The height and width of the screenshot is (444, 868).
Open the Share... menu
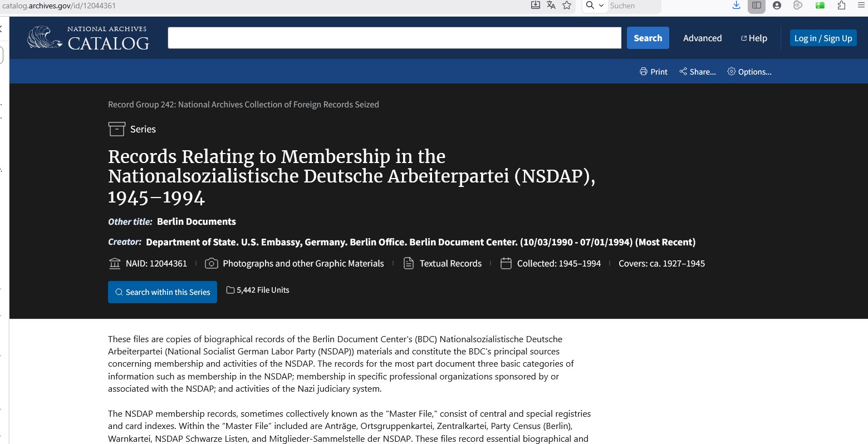point(698,72)
